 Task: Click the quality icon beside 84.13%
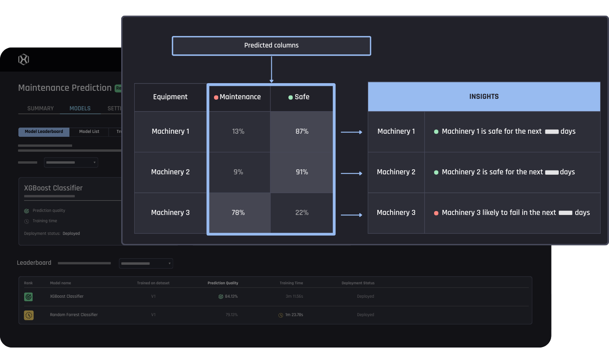[221, 297]
